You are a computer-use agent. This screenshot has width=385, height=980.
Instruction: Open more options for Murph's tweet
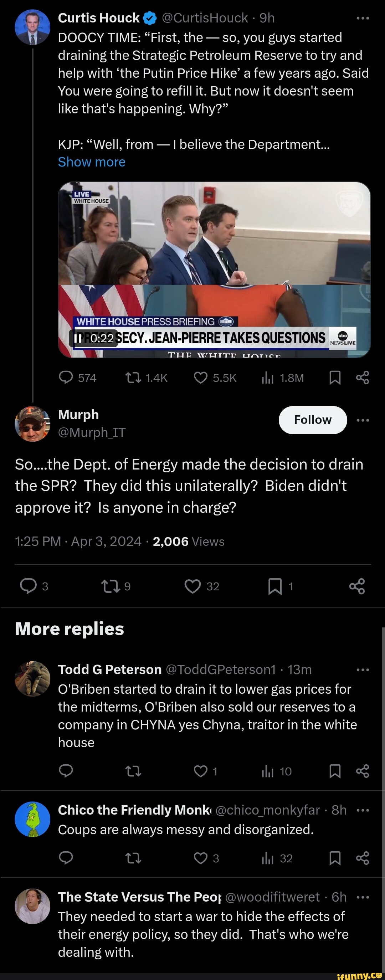coord(363,420)
